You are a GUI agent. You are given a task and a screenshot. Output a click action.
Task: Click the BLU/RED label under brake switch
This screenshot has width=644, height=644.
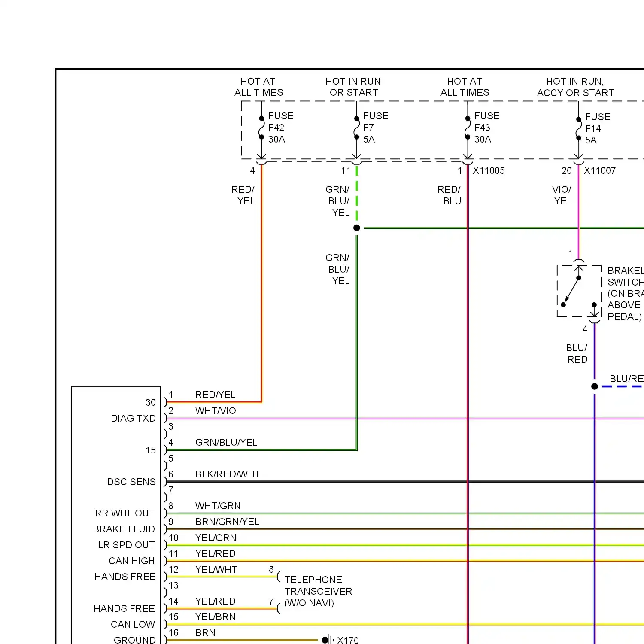click(x=577, y=354)
